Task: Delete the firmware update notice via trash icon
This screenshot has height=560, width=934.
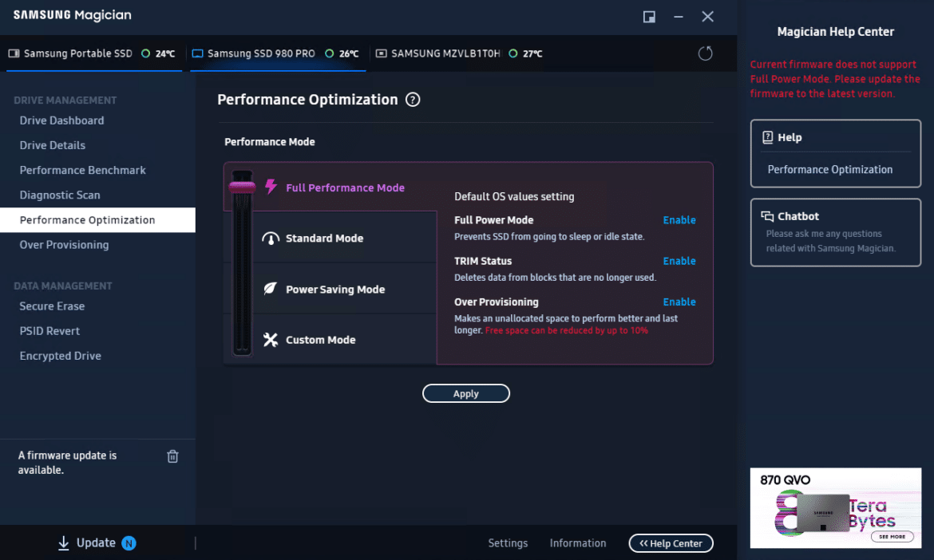Action: point(172,455)
